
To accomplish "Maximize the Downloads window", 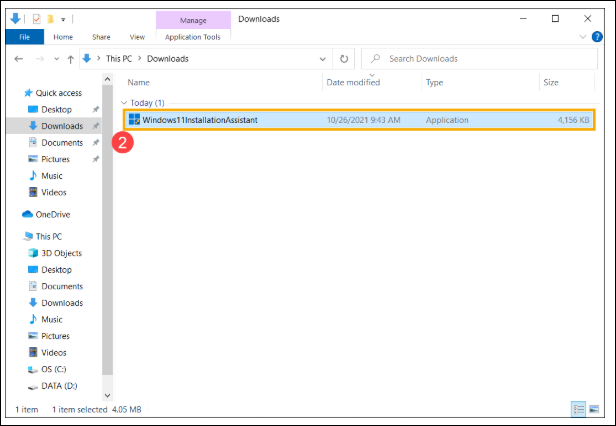I will tap(555, 19).
